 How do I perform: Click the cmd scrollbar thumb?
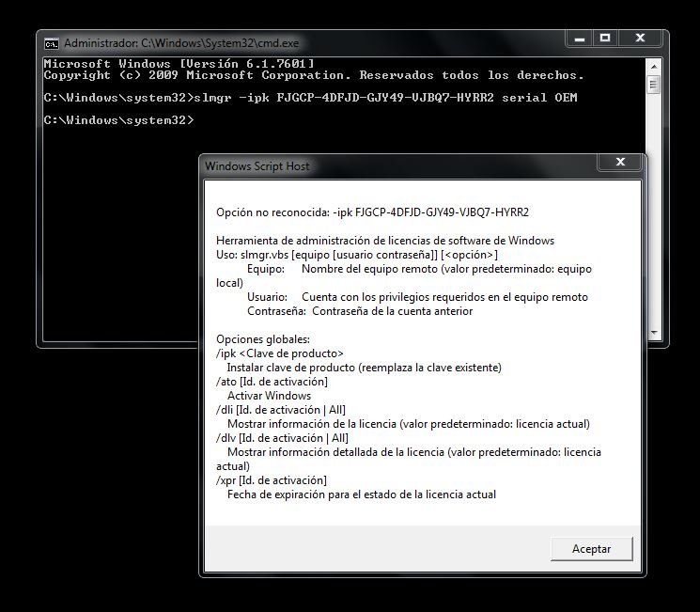pyautogui.click(x=654, y=84)
